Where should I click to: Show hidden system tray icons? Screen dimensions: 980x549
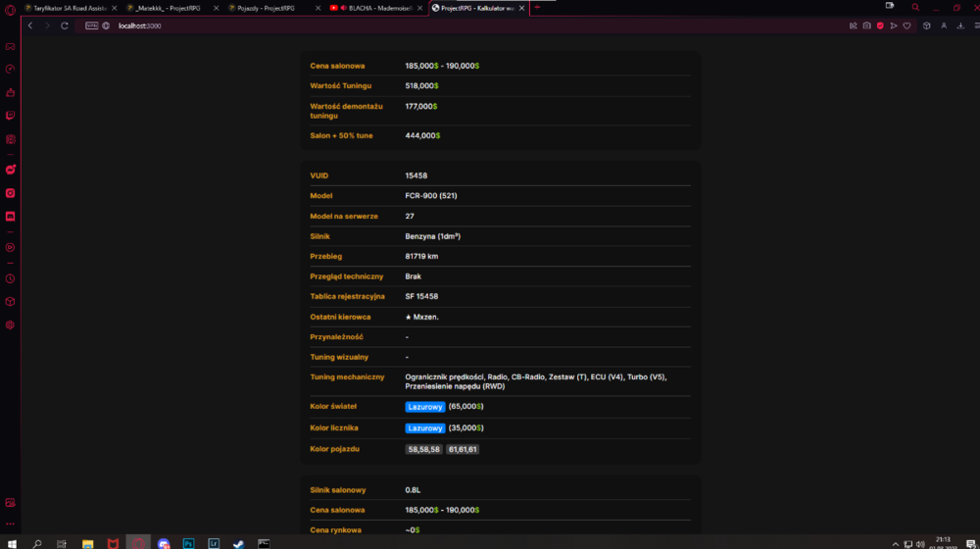point(895,544)
